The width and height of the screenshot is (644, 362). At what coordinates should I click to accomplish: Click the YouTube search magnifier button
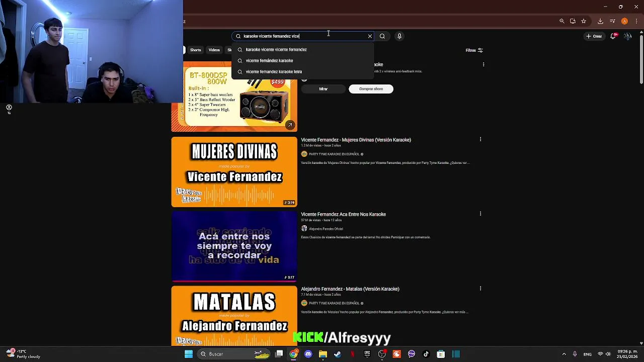click(382, 36)
